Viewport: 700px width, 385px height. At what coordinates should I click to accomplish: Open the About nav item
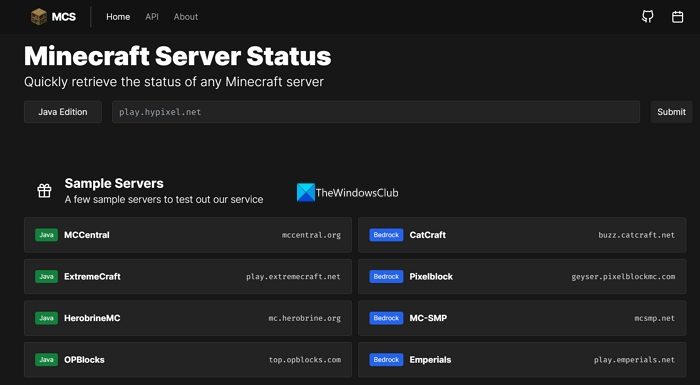point(186,17)
